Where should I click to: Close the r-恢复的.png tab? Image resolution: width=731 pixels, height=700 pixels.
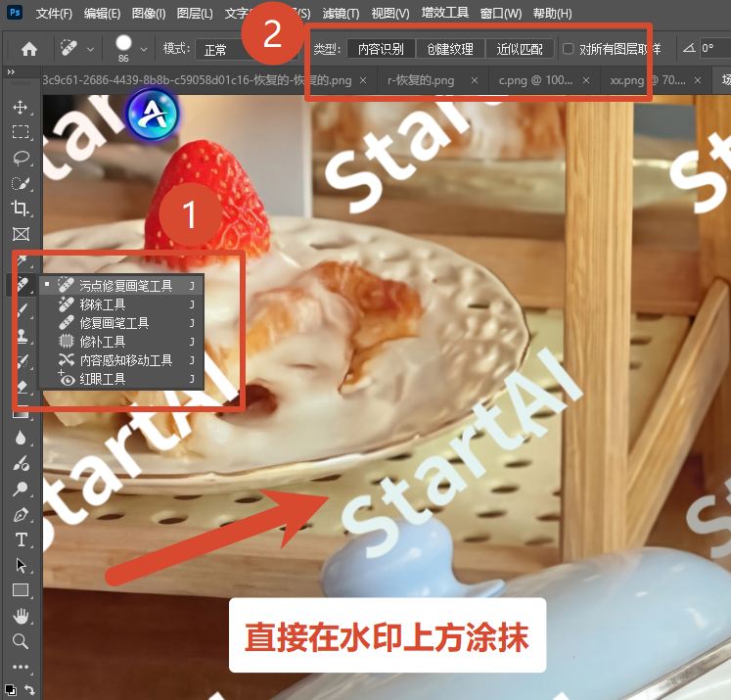[475, 80]
